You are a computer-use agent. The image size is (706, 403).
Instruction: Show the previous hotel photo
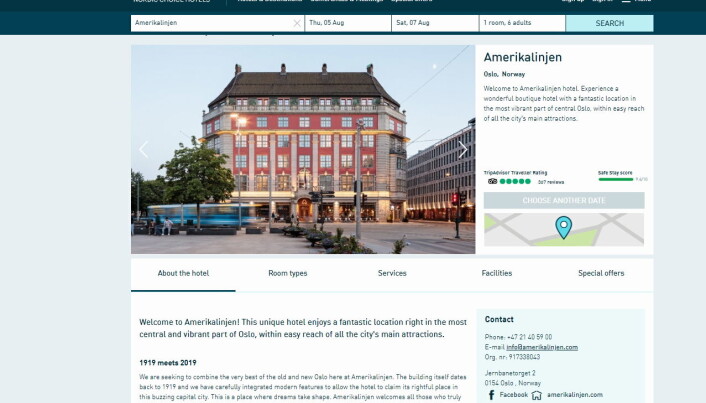tap(144, 149)
